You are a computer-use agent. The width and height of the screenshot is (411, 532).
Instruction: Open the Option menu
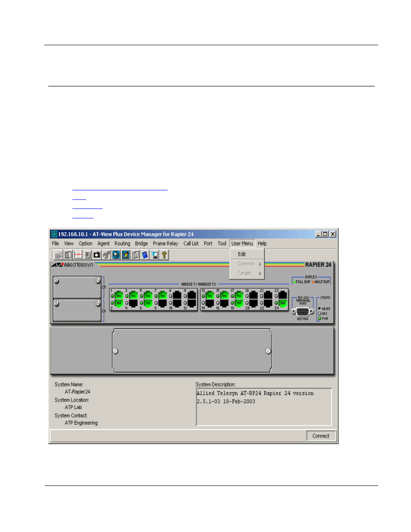tap(85, 243)
